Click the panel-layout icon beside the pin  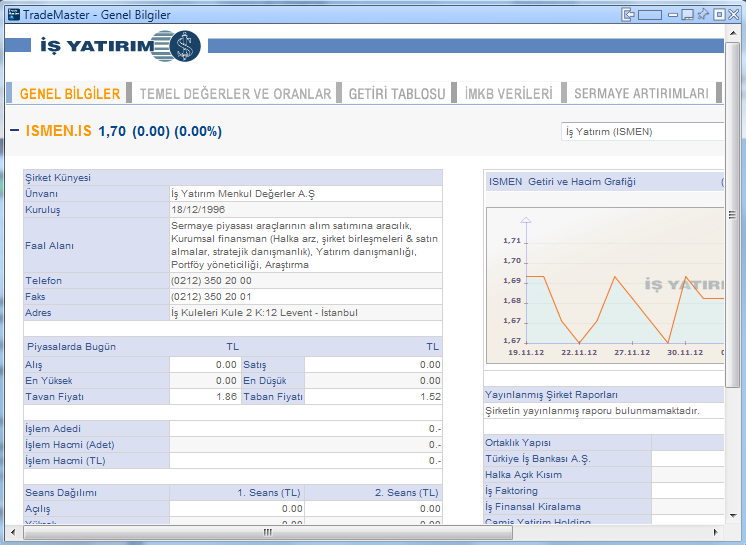[x=687, y=15]
